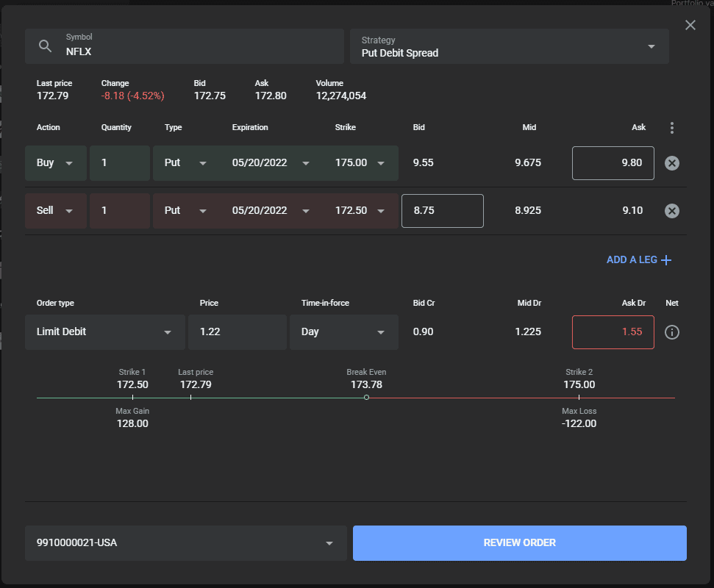Open the Limit Debit order type dropdown

point(104,332)
